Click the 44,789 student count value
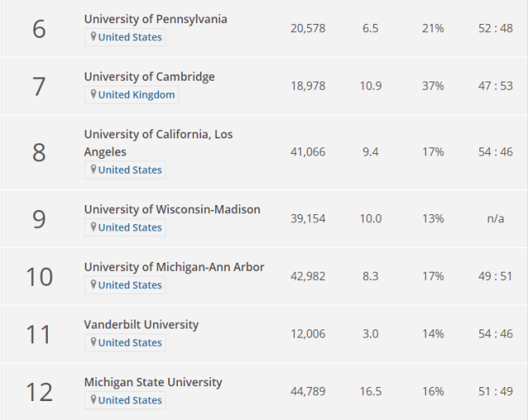The width and height of the screenshot is (528, 420). pyautogui.click(x=308, y=391)
